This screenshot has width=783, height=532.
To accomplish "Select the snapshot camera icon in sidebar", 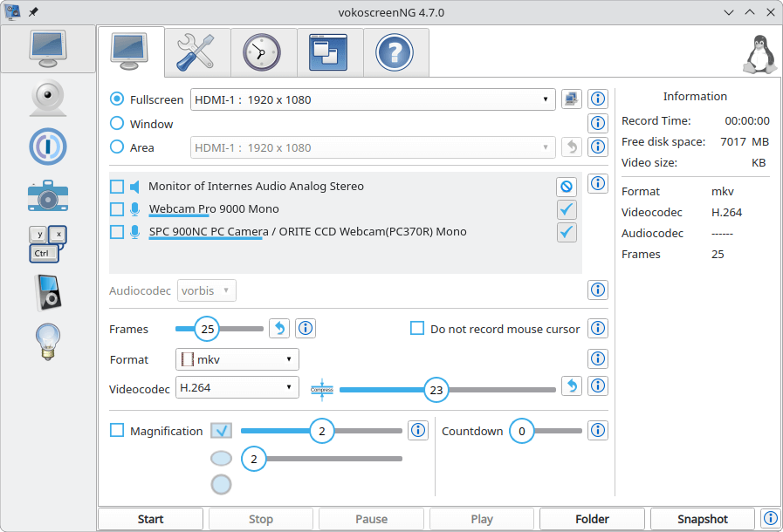I will click(x=47, y=195).
